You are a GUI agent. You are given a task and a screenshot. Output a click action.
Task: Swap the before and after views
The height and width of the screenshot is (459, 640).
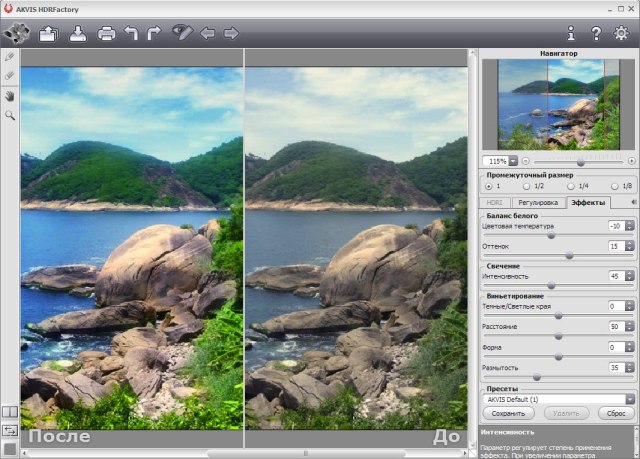[x=10, y=429]
